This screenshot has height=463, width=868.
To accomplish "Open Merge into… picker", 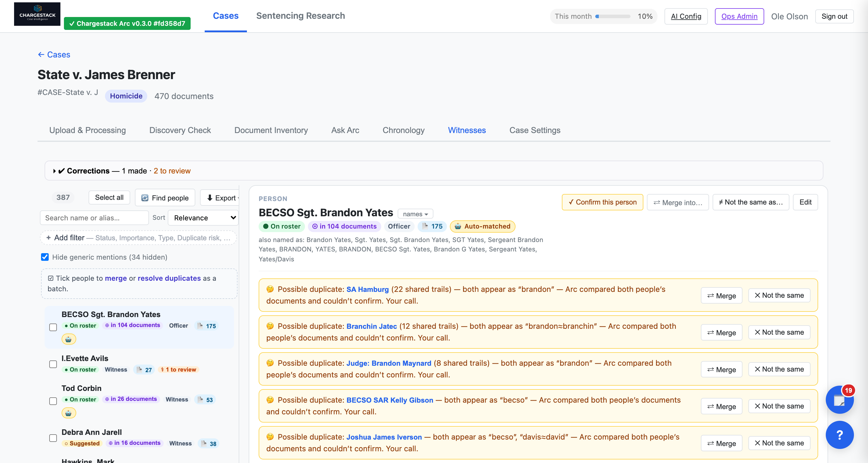I will click(x=678, y=202).
